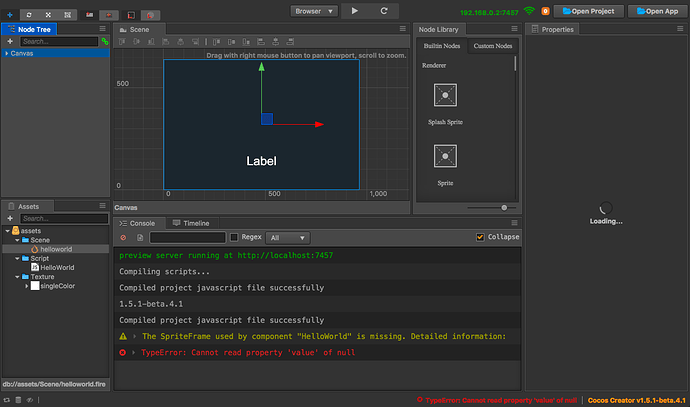Click the Node Tree search field
The width and height of the screenshot is (690, 407).
(59, 41)
